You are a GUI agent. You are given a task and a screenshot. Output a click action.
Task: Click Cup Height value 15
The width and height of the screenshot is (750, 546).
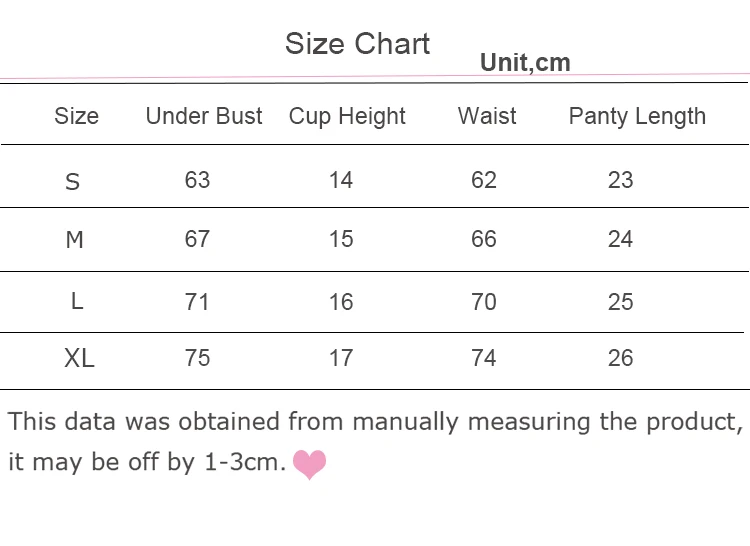click(x=341, y=239)
